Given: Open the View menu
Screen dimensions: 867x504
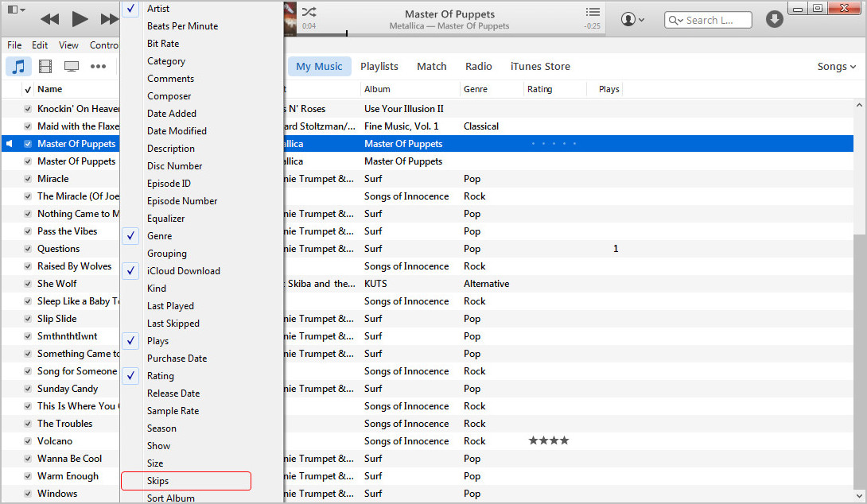Looking at the screenshot, I should 68,45.
